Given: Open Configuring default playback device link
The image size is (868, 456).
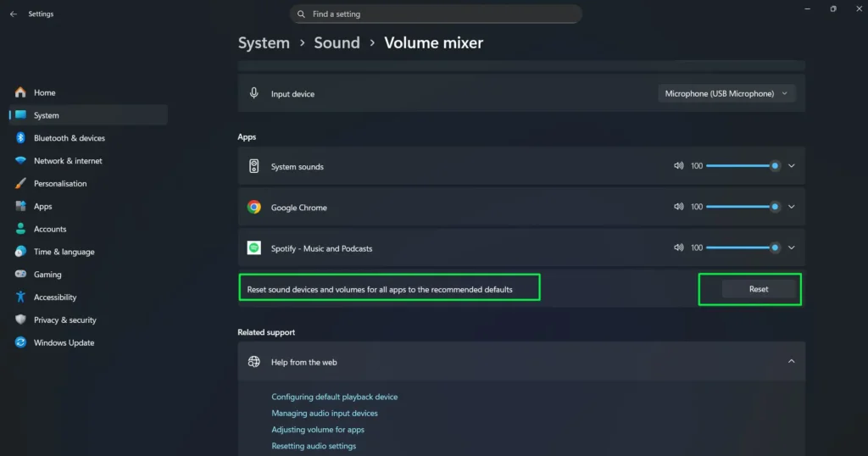Looking at the screenshot, I should click(x=334, y=397).
